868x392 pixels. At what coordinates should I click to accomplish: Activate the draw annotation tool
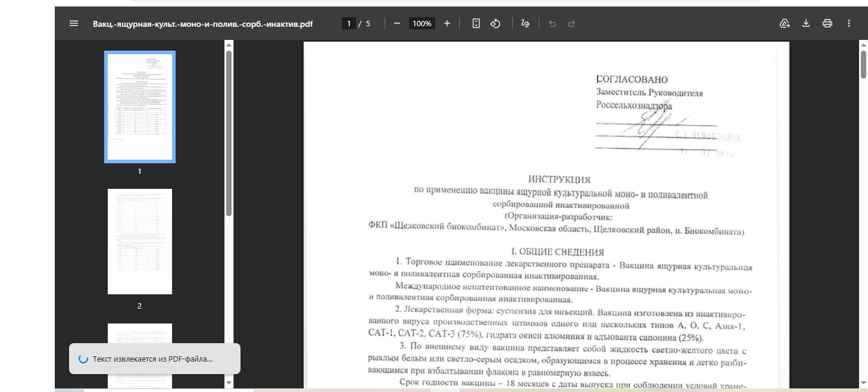pyautogui.click(x=525, y=24)
